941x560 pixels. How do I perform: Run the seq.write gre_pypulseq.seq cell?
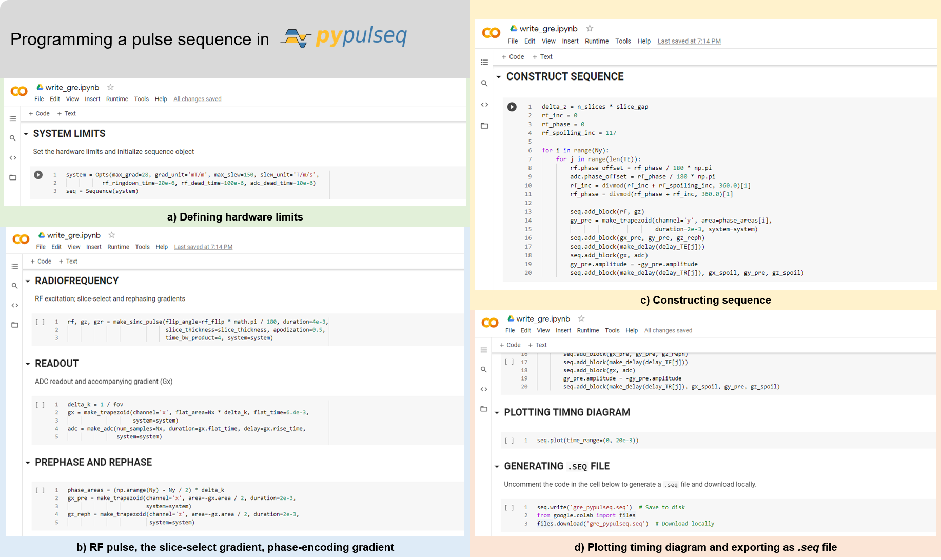point(509,507)
